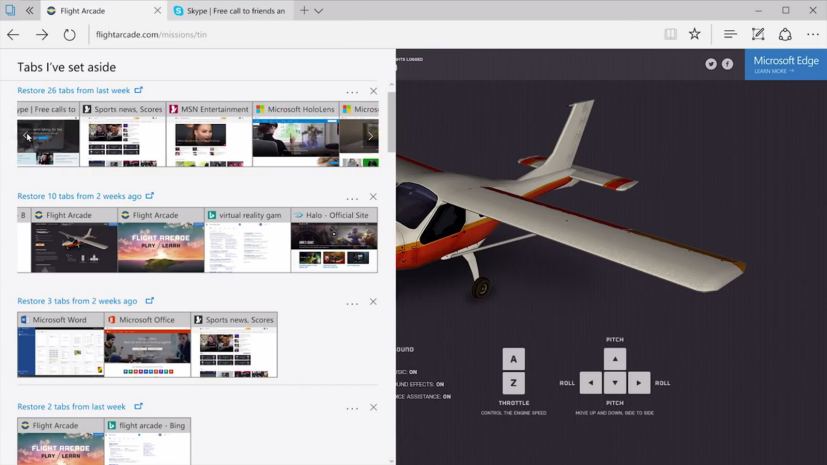This screenshot has width=827, height=465.
Task: Refresh the Flight Arcade page
Action: (x=69, y=34)
